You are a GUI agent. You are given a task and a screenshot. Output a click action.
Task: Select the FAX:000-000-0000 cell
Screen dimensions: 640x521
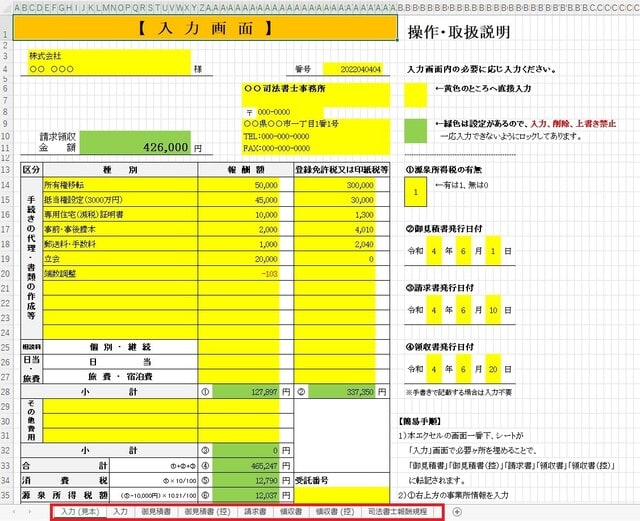tap(316, 148)
